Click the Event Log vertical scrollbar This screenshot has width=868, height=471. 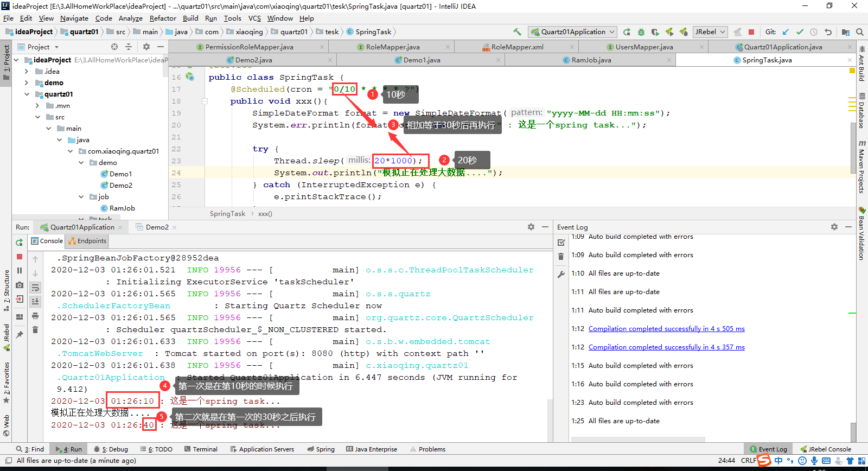coord(853,432)
